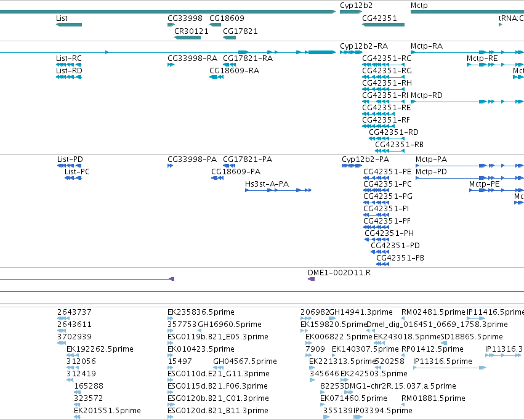Click the List gene arrow glyph

pos(69,25)
